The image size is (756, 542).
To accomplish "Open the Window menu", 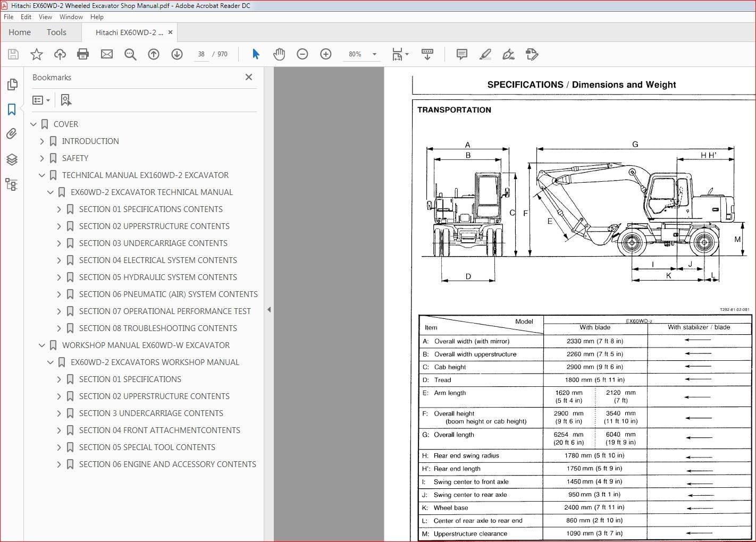I will click(71, 17).
